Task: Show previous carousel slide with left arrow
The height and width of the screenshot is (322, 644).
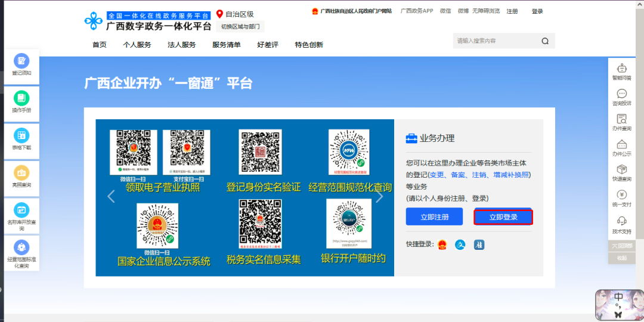Action: [x=111, y=197]
